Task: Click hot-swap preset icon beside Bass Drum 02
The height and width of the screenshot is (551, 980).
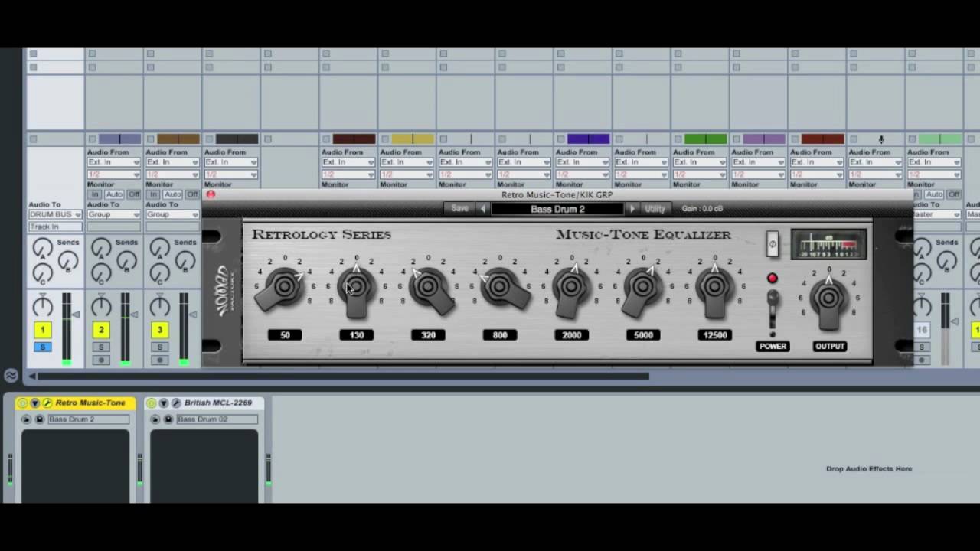Action: point(155,419)
